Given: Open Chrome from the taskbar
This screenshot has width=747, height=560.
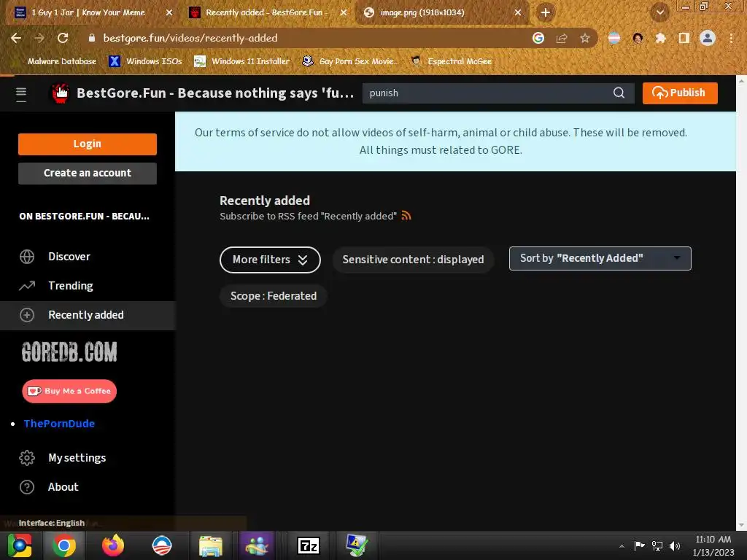Looking at the screenshot, I should (64, 545).
